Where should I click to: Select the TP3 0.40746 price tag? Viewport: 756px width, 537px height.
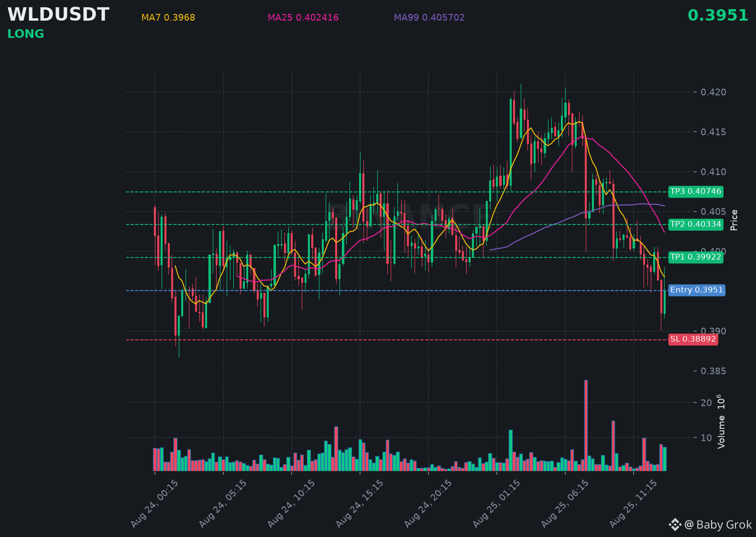(x=696, y=191)
